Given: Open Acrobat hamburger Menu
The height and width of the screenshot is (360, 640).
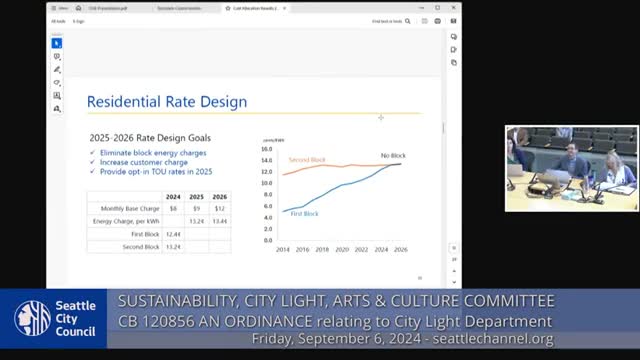Looking at the screenshot, I should click(60, 8).
